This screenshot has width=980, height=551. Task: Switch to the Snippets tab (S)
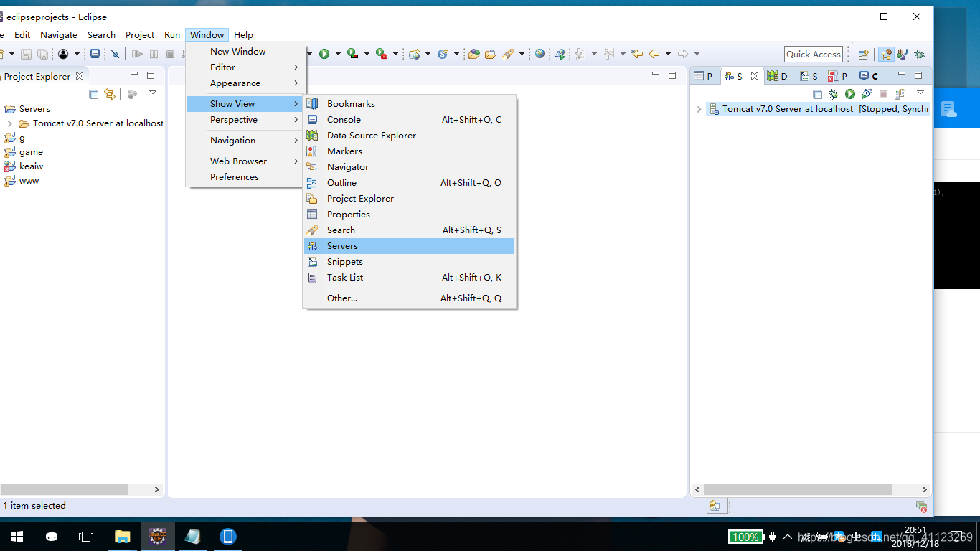pyautogui.click(x=809, y=76)
